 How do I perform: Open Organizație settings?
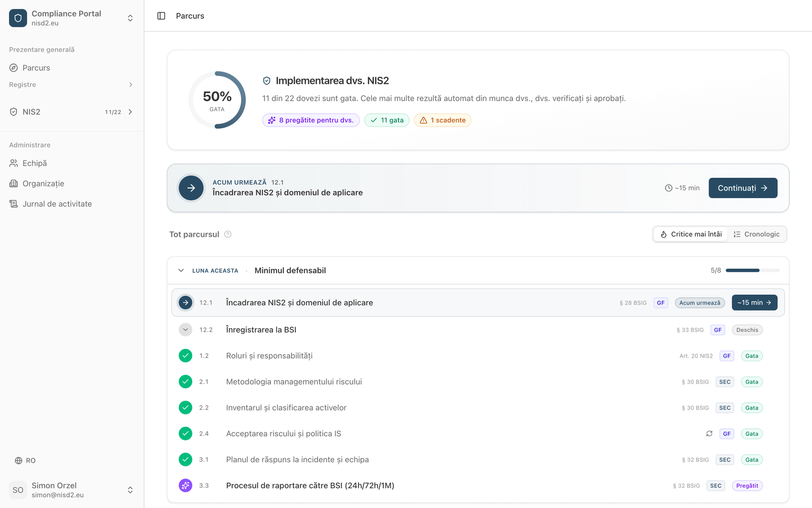[72, 183]
